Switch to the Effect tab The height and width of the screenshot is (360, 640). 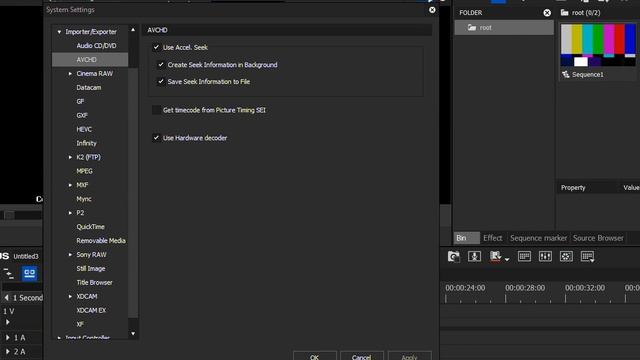click(493, 238)
